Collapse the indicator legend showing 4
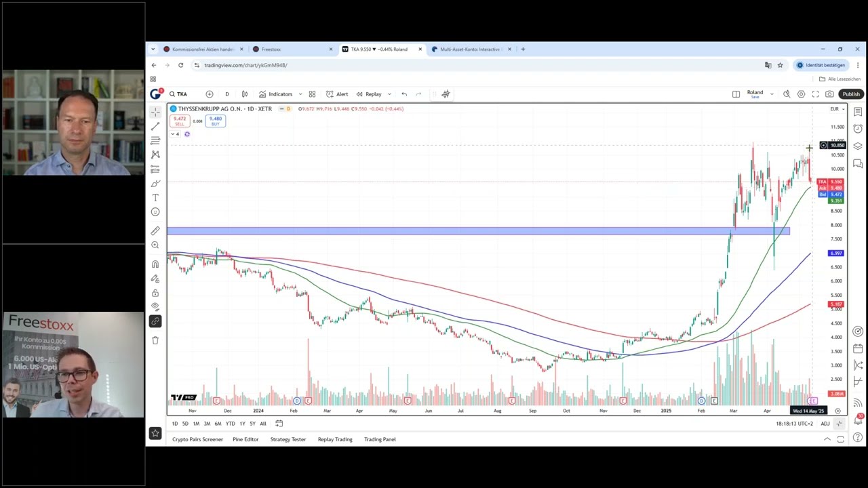Screen dimensions: 868x488 tap(175, 134)
